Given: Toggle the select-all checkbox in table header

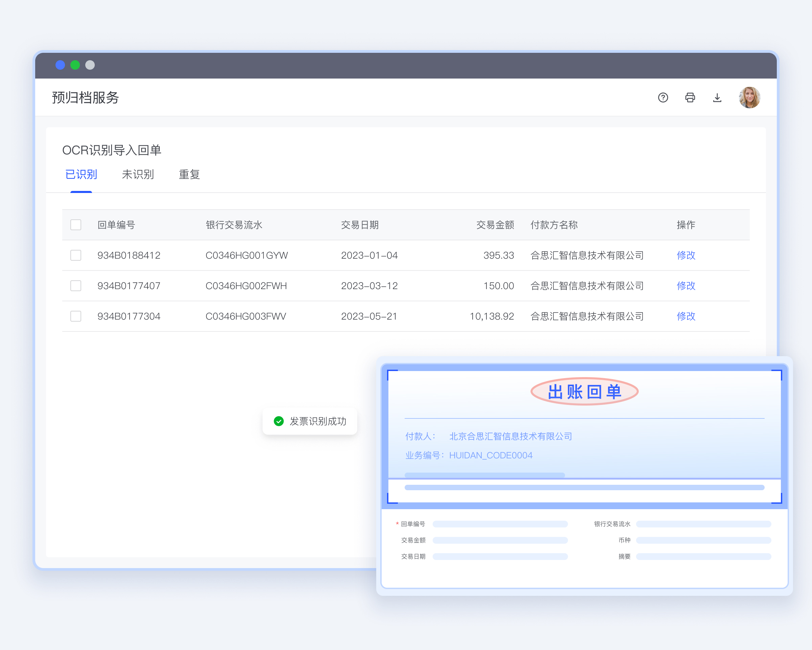Looking at the screenshot, I should [76, 225].
